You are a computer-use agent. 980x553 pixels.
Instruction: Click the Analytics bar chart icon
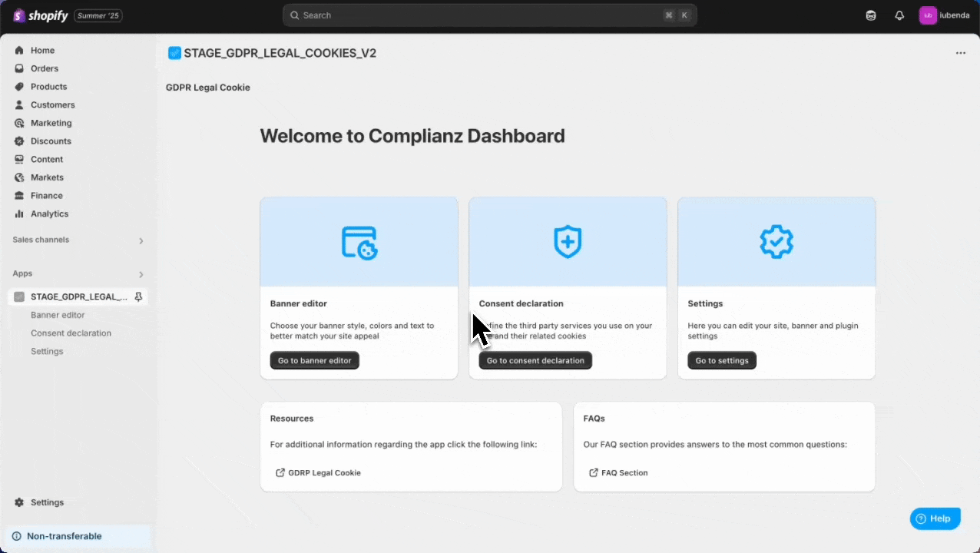(x=19, y=214)
